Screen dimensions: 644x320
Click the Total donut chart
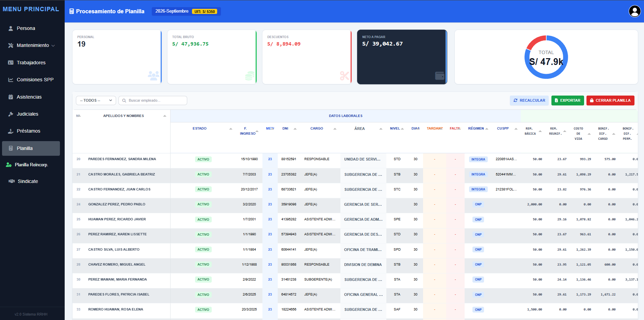(x=546, y=57)
